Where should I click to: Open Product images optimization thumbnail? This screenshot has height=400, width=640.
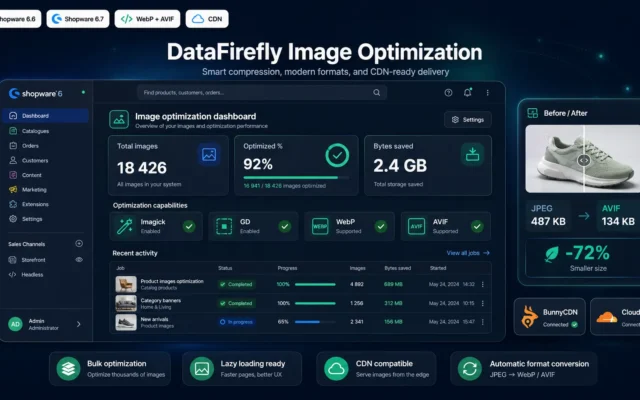click(126, 284)
